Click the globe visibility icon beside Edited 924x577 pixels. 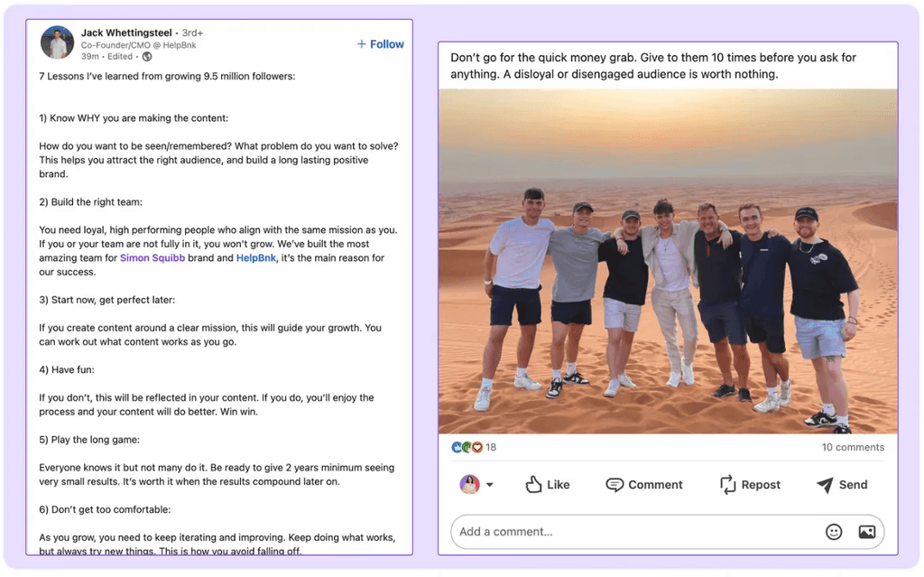click(146, 58)
